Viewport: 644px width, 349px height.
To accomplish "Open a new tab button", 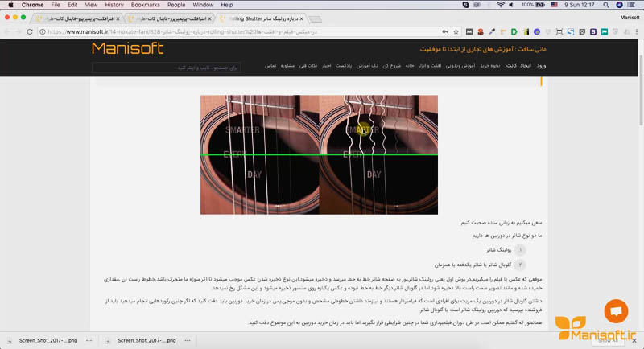I will pos(315,19).
